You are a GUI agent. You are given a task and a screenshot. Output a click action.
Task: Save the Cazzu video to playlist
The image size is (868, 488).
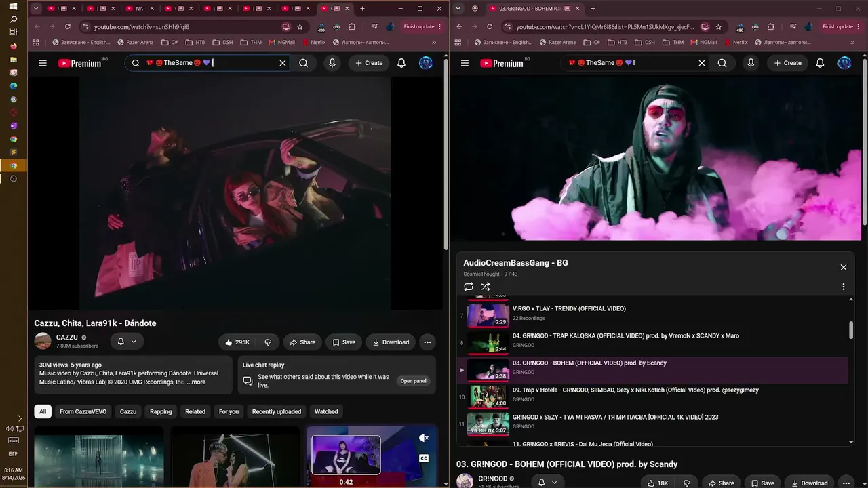tap(344, 342)
